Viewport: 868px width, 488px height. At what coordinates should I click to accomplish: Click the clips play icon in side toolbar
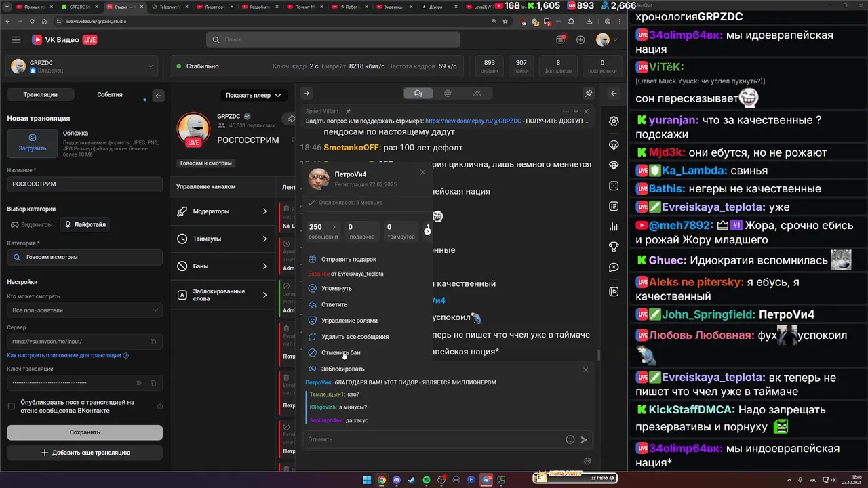coord(614,291)
